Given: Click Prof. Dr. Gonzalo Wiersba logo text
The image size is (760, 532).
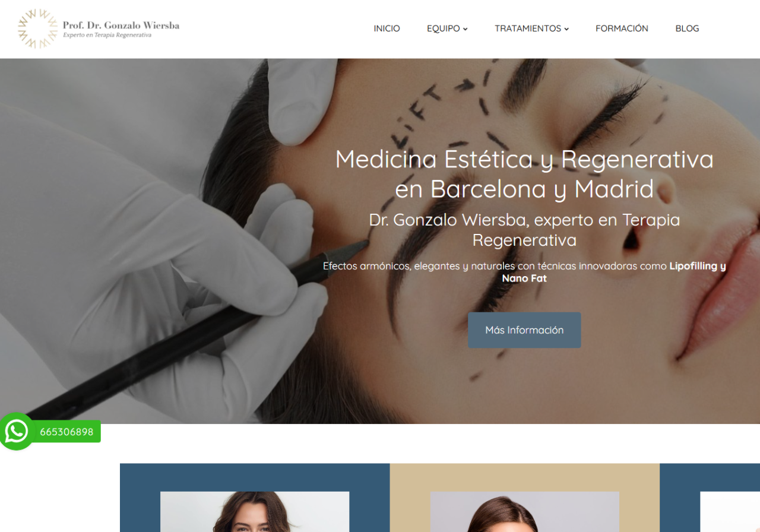Looking at the screenshot, I should [121, 26].
